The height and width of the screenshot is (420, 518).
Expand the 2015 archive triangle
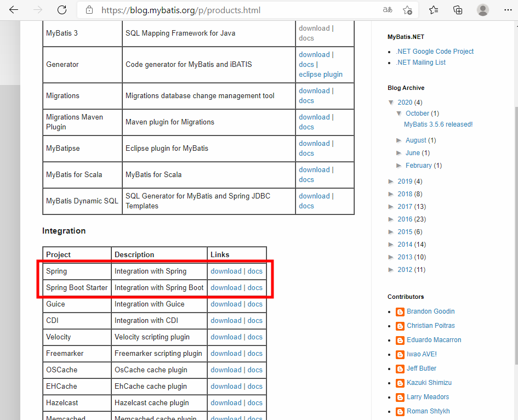391,232
